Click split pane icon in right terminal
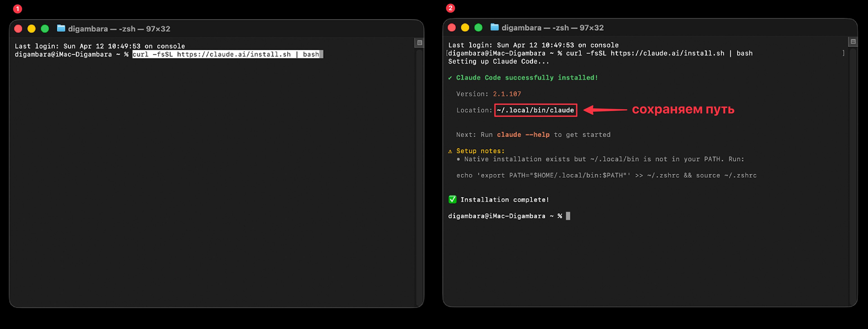The height and width of the screenshot is (329, 868). pyautogui.click(x=853, y=42)
